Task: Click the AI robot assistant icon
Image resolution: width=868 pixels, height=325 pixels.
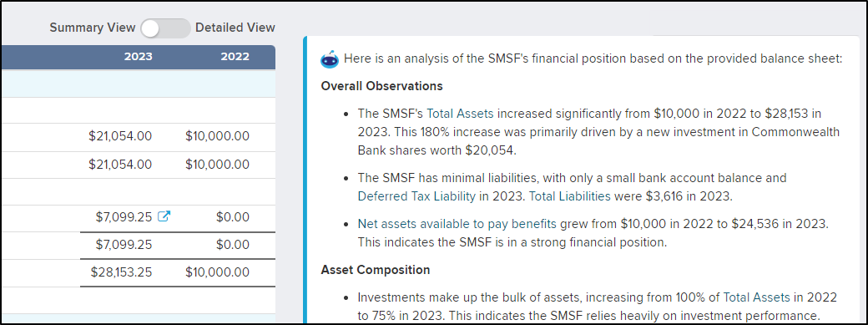Action: pyautogui.click(x=330, y=58)
